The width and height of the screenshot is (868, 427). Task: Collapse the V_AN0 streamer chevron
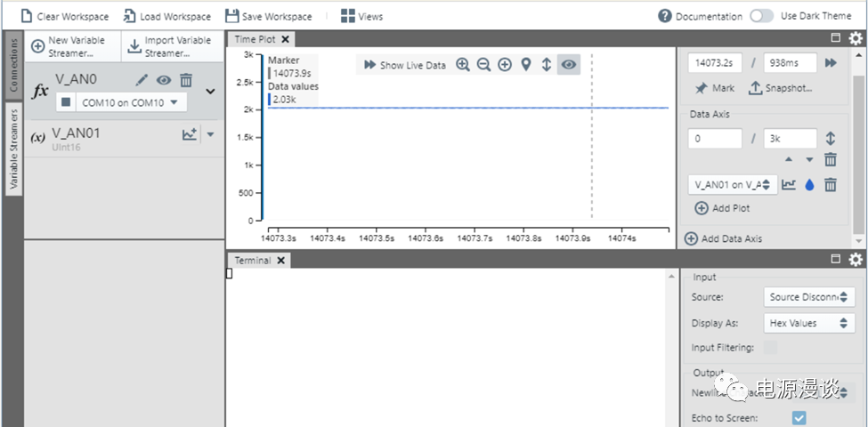coord(211,91)
